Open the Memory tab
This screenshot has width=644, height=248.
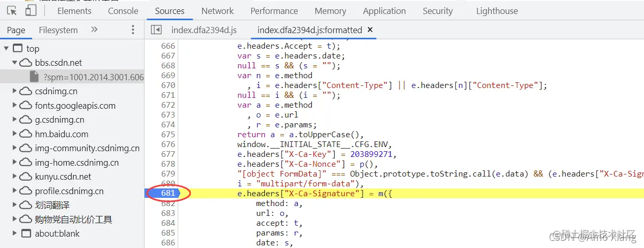(330, 11)
